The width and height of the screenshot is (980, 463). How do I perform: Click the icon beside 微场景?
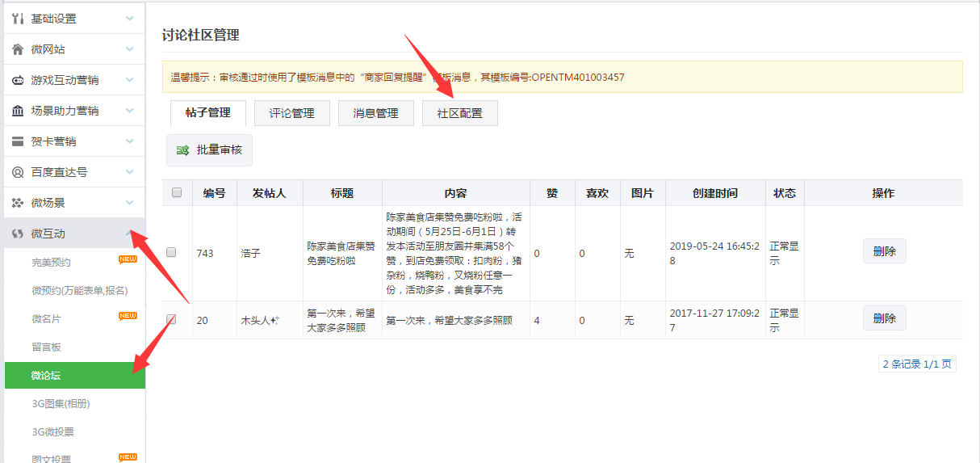coord(18,203)
